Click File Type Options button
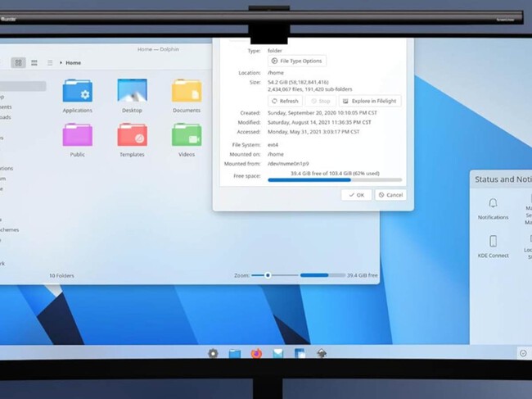Viewport: 532px width, 399px height. coord(297,61)
